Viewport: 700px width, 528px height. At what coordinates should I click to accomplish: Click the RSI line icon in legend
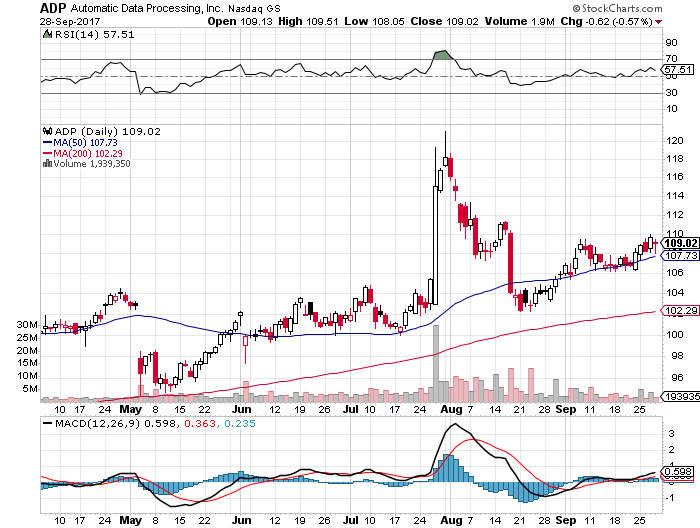click(46, 34)
